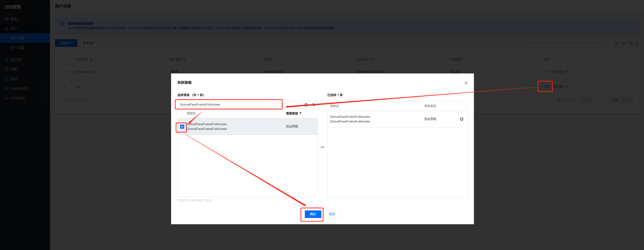Click the refresh icon in user list toolbar
The width and height of the screenshot is (644, 250).
pos(624,43)
